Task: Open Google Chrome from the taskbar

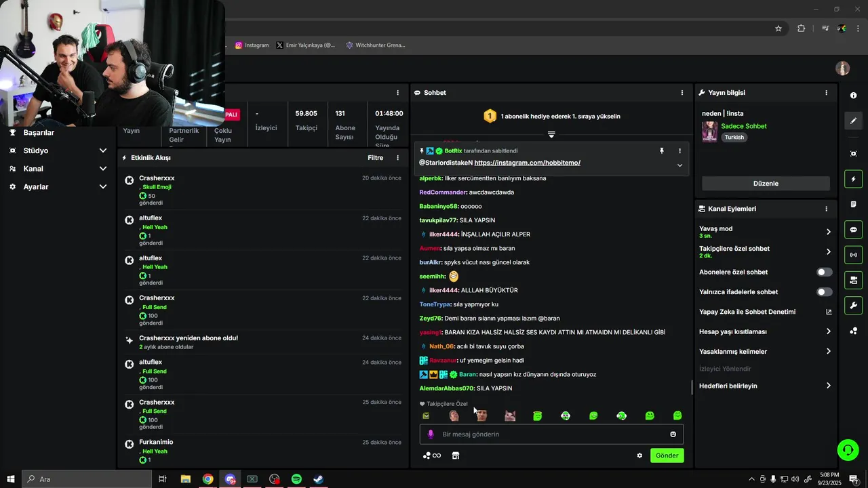Action: pos(208,479)
